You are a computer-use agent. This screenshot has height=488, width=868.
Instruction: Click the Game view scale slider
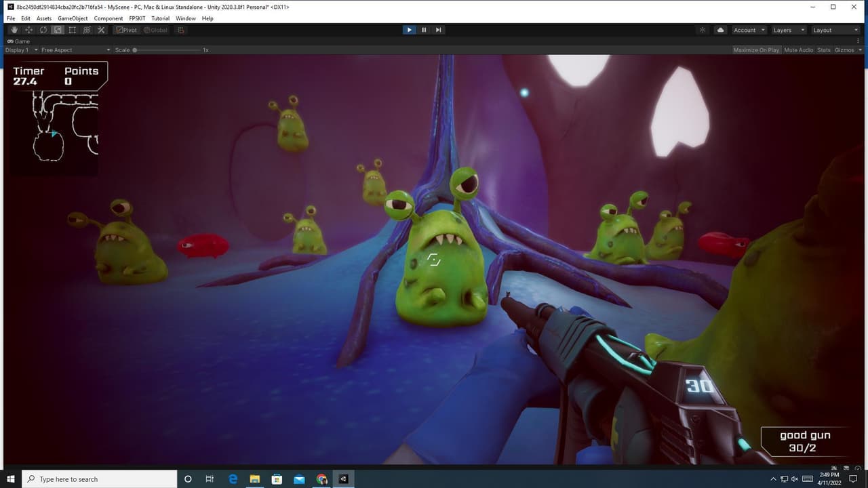[166, 50]
